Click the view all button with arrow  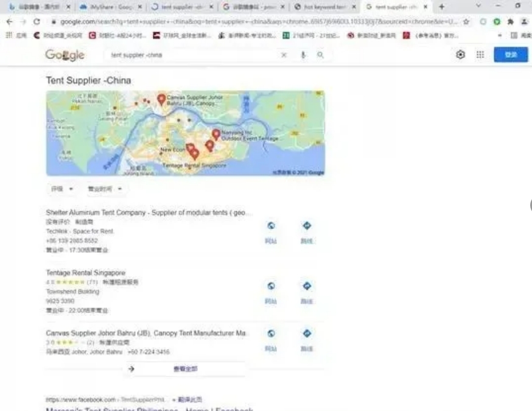185,369
